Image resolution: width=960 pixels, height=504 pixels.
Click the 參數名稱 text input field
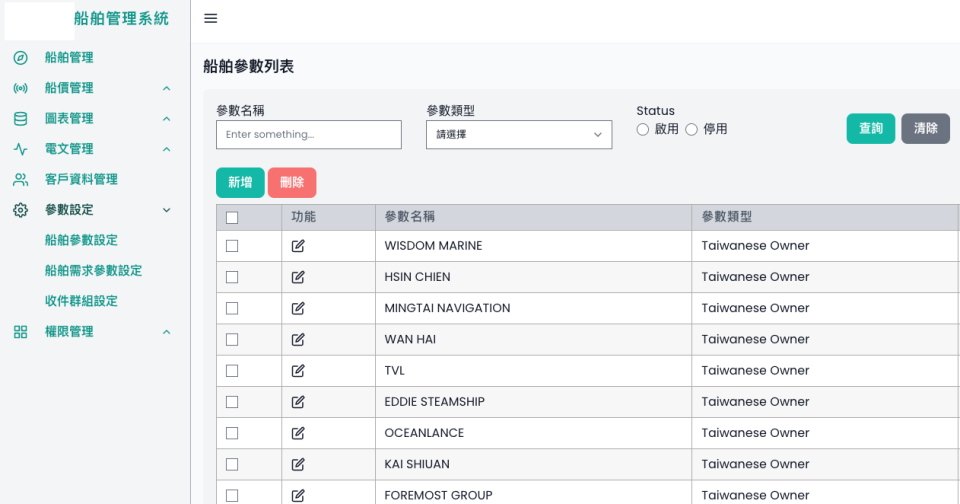pyautogui.click(x=308, y=135)
